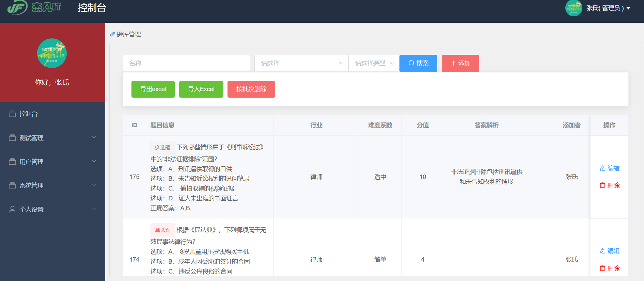Click option 选项：C、偷拍取得的视频证据
This screenshot has width=644, height=281.
pos(192,188)
